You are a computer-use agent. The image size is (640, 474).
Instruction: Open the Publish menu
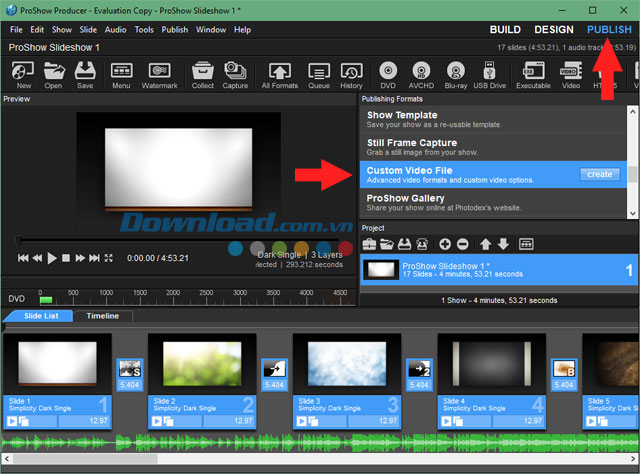tap(175, 30)
